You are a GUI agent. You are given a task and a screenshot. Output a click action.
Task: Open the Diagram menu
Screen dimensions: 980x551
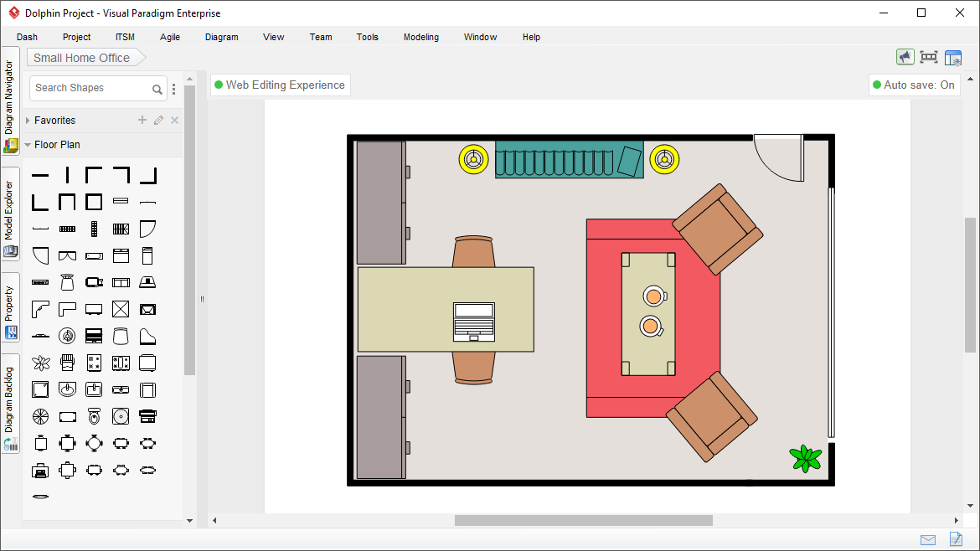pyautogui.click(x=221, y=37)
